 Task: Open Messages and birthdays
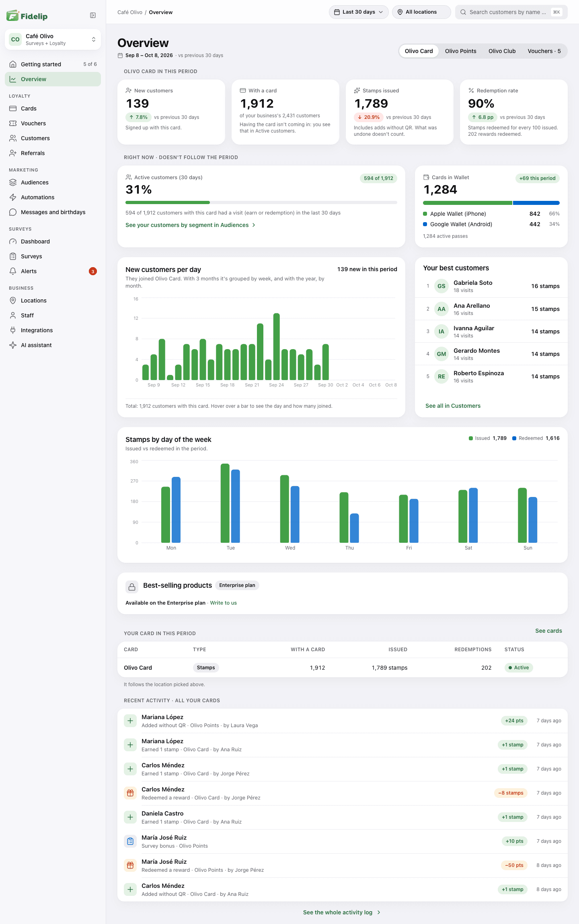click(53, 212)
